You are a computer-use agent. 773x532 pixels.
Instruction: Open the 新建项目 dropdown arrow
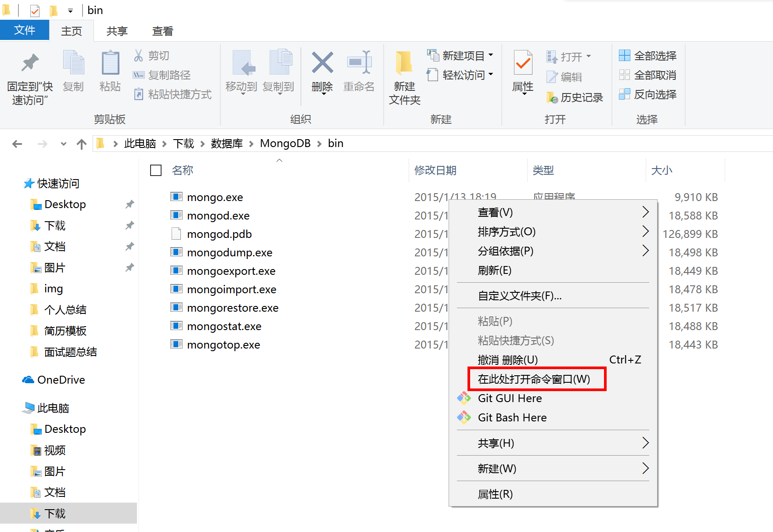(x=491, y=55)
